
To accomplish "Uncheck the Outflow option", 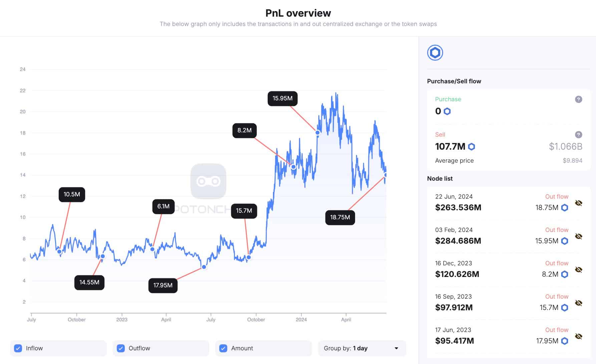I will [x=120, y=348].
